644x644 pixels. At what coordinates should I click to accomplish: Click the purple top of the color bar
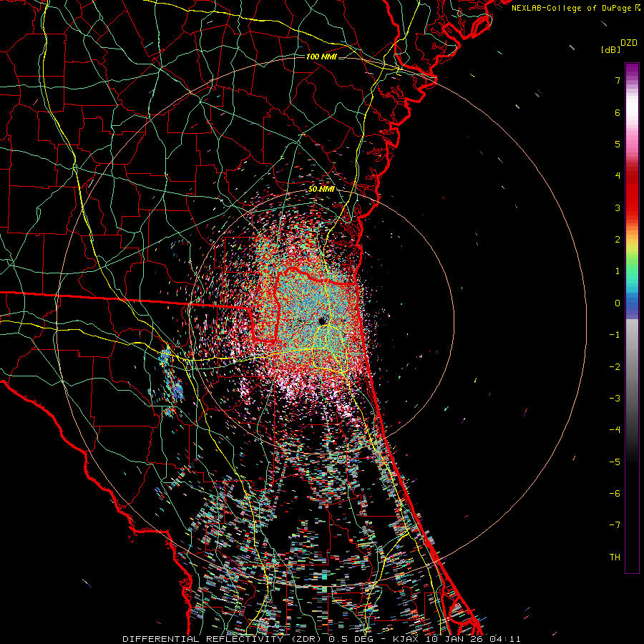[632, 70]
